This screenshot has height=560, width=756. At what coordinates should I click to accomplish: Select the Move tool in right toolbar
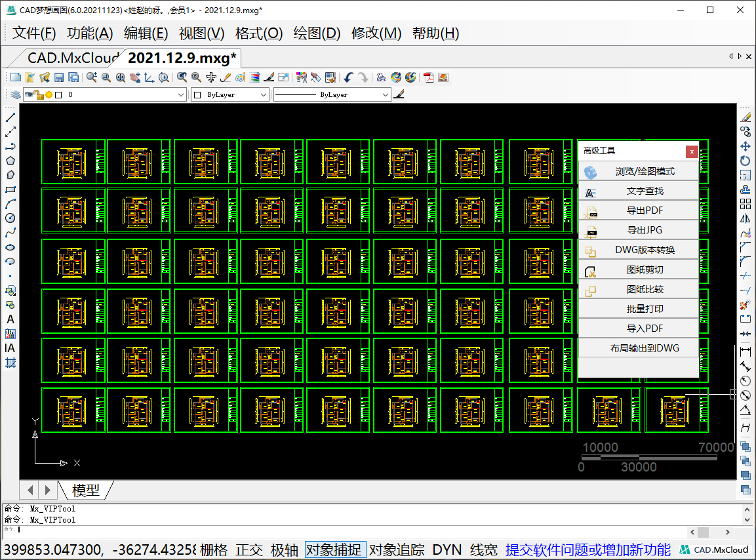click(746, 146)
